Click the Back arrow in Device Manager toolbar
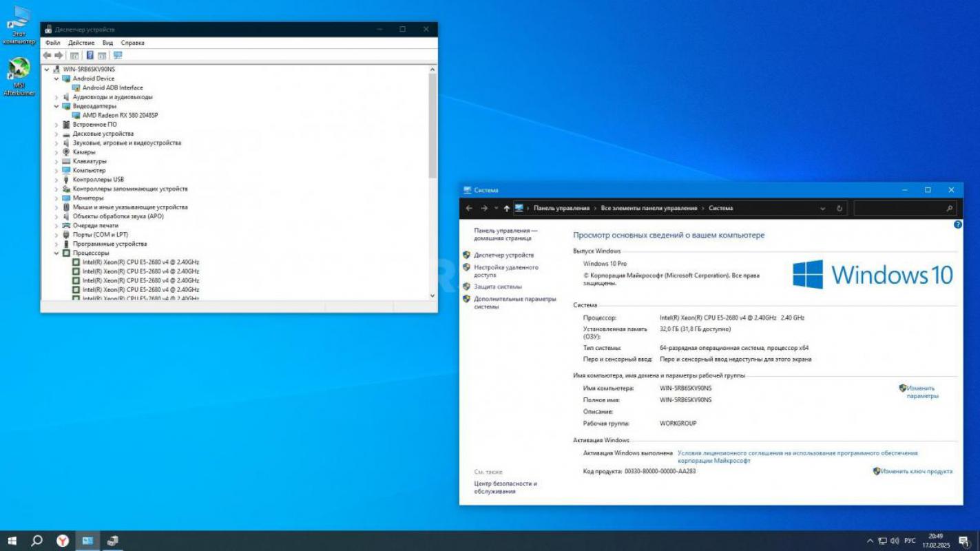 point(47,55)
